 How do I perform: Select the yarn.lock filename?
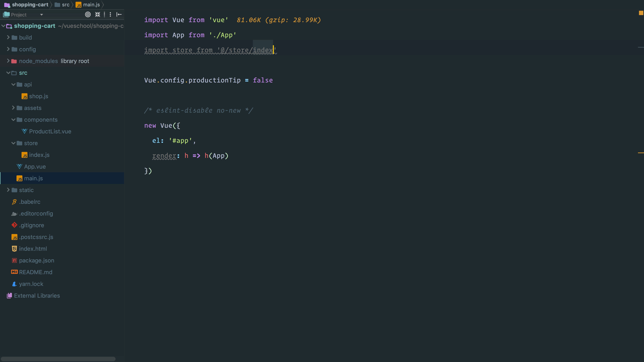pyautogui.click(x=31, y=284)
